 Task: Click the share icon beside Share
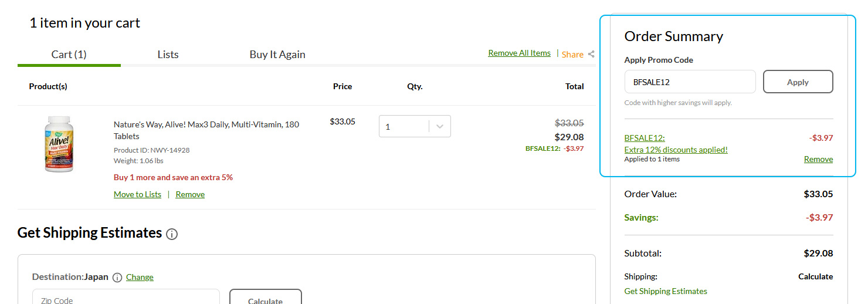coord(591,54)
